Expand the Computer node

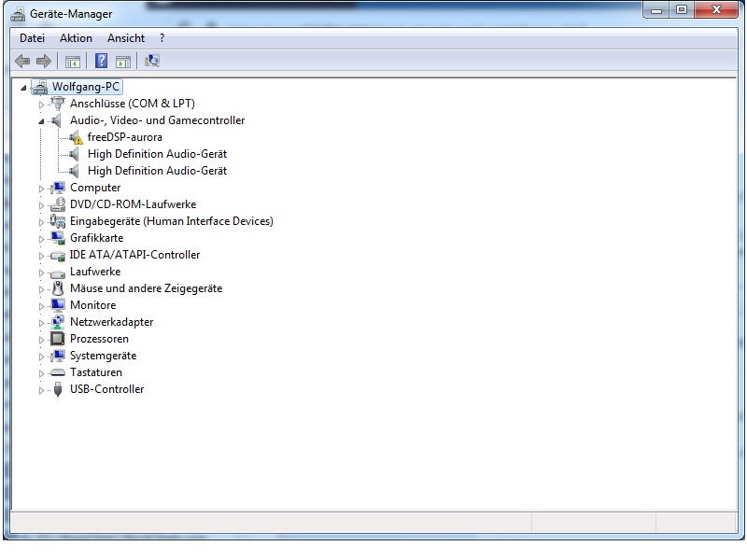tap(41, 189)
